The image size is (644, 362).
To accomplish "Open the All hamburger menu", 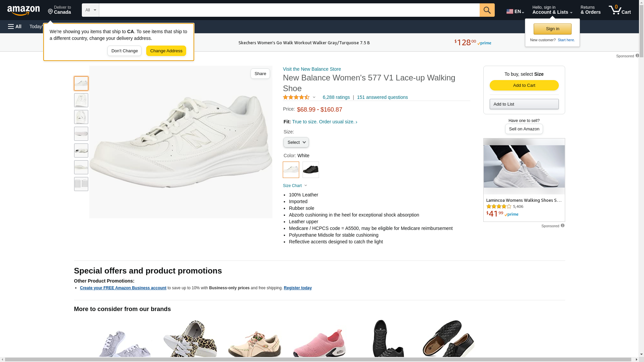I will click(15, 26).
